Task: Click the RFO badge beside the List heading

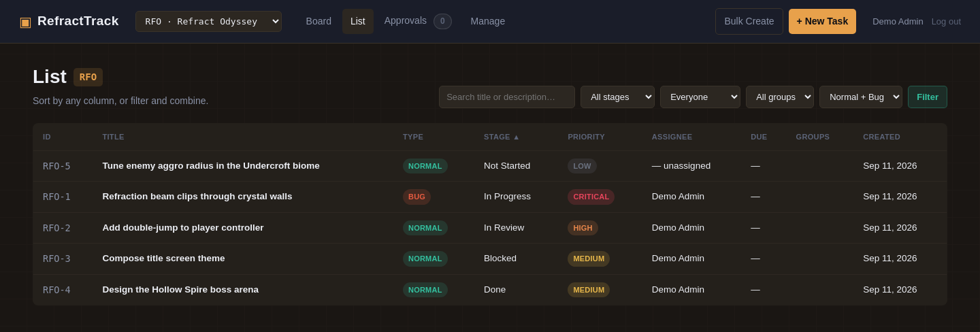Action: [88, 77]
